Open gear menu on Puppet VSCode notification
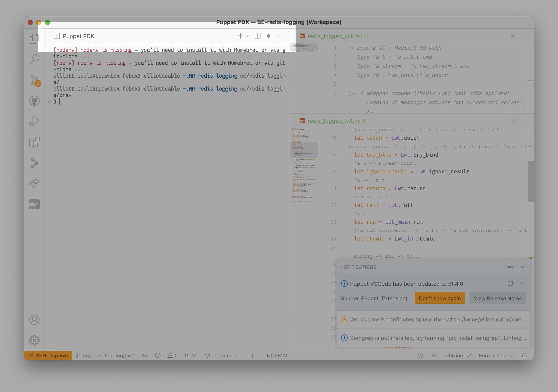The height and width of the screenshot is (392, 558). 510,283
